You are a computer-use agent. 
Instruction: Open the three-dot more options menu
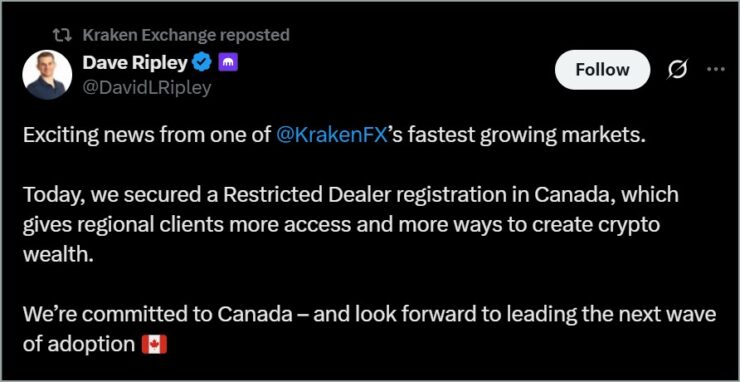pos(715,69)
